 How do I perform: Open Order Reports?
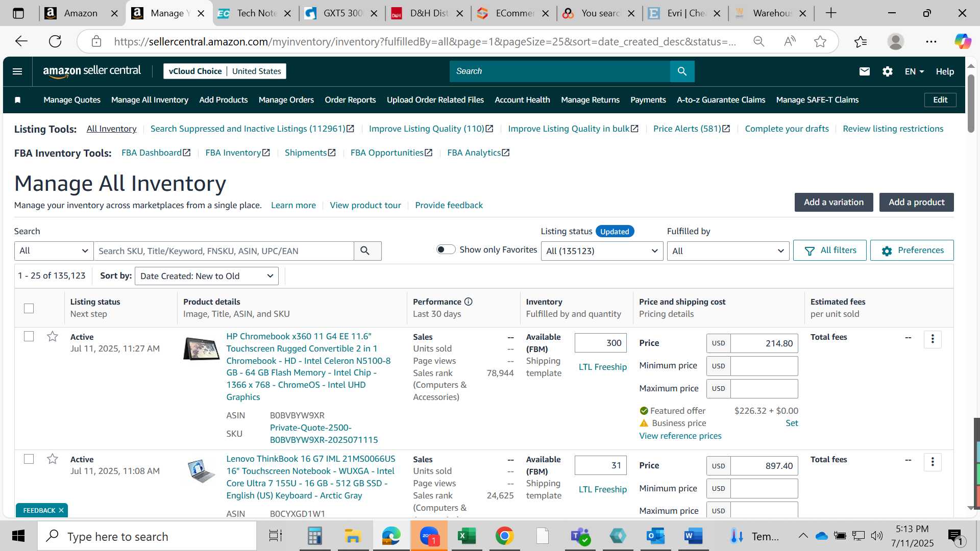click(x=350, y=100)
